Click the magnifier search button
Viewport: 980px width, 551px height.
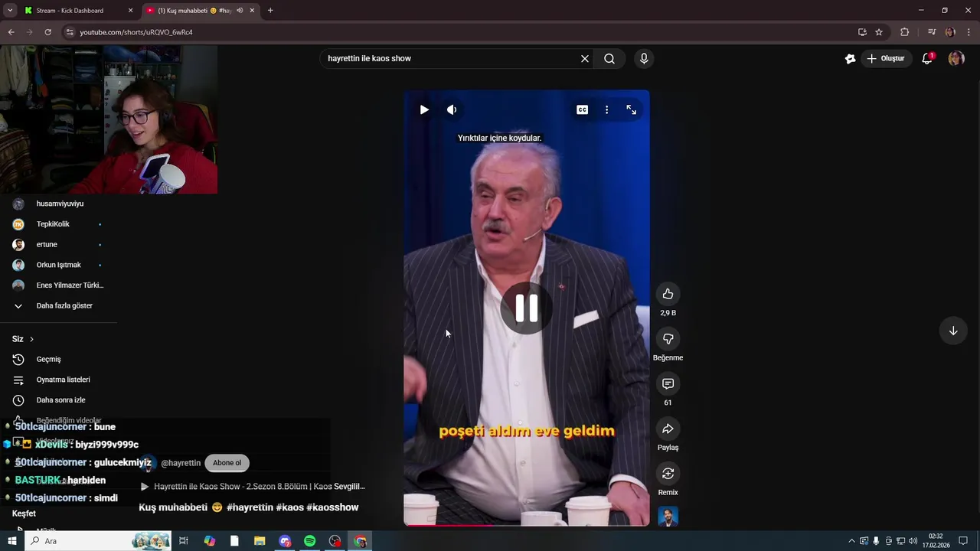pos(609,59)
